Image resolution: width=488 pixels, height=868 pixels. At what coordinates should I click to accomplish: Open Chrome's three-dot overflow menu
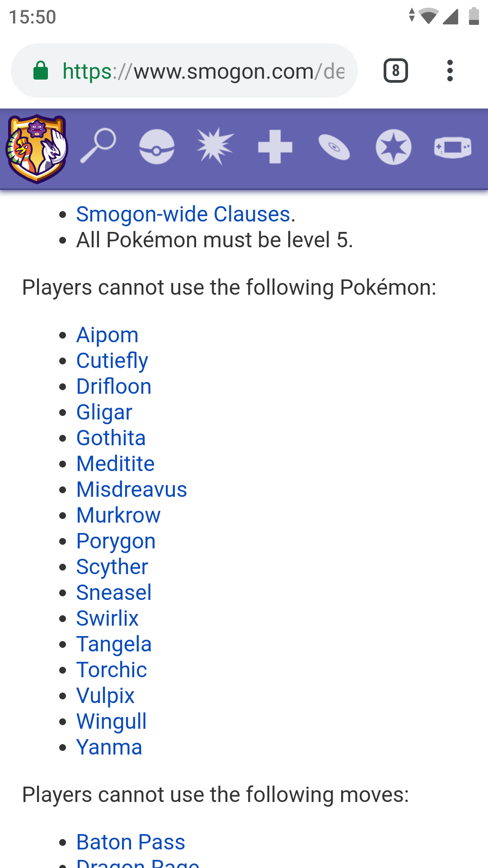(x=450, y=71)
